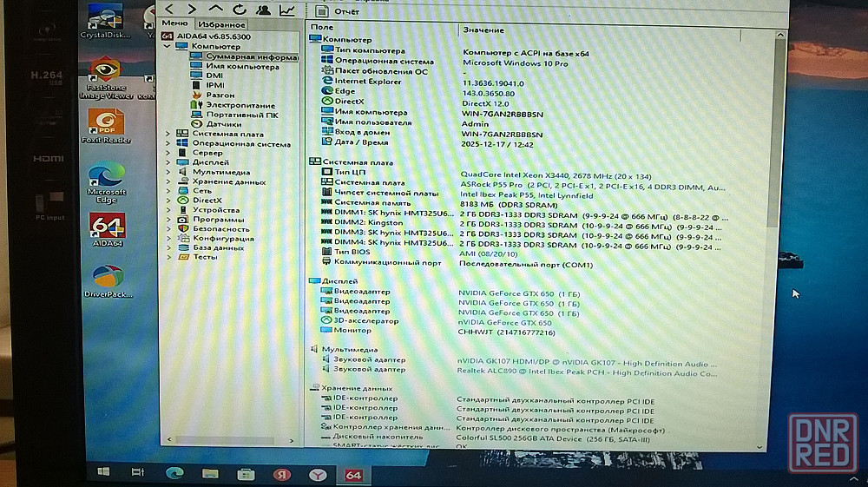Expand the Системная плата tree node
Image resolution: width=868 pixels, height=487 pixels.
[x=168, y=134]
